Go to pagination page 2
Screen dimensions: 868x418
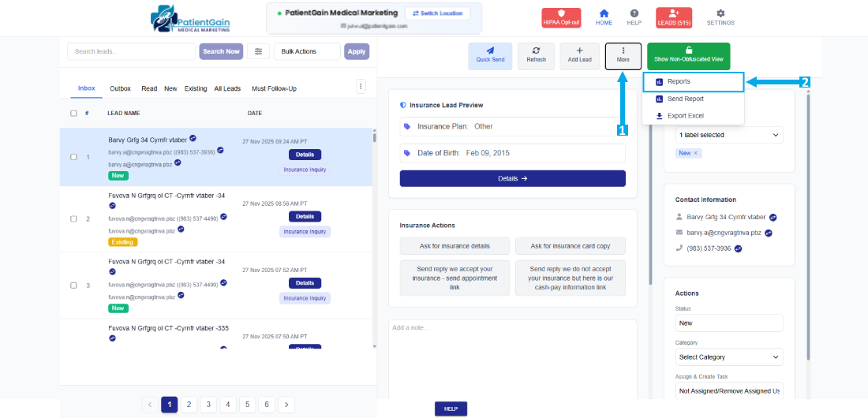(189, 405)
